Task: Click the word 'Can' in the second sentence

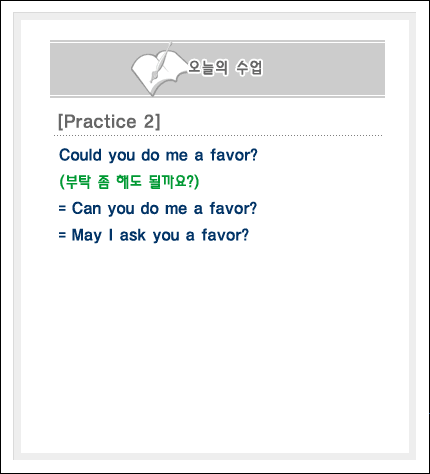Action: coord(86,208)
